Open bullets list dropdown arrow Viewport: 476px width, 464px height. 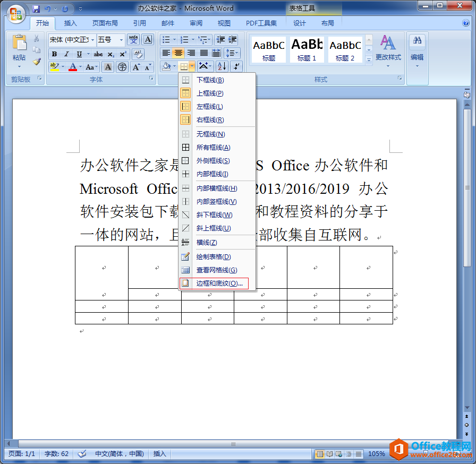(175, 40)
